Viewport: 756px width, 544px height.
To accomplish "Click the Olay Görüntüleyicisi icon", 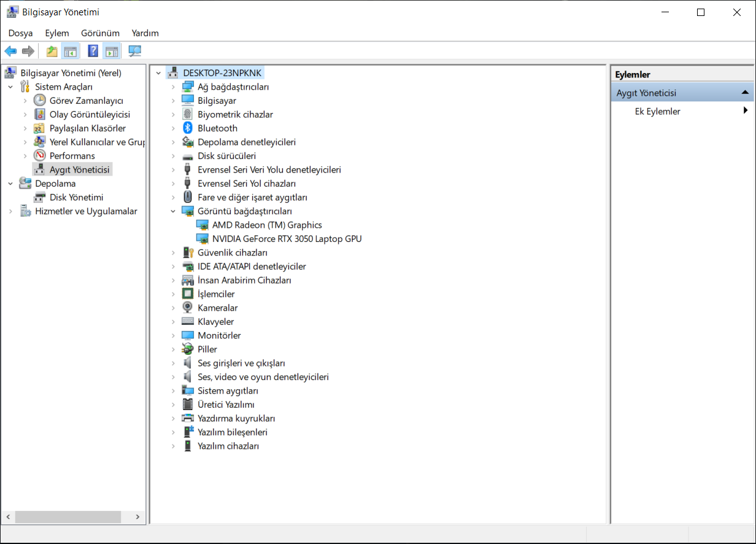I will [x=39, y=114].
